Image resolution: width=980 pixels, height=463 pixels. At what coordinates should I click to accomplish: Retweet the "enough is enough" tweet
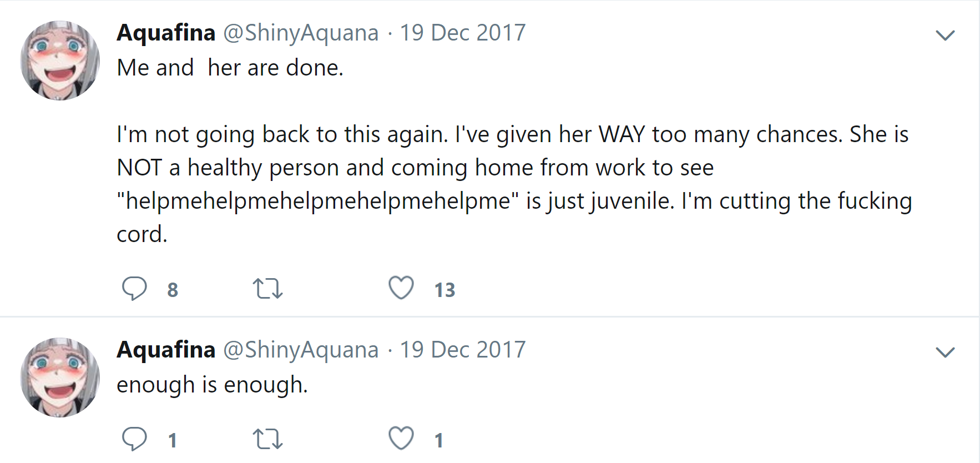267,439
